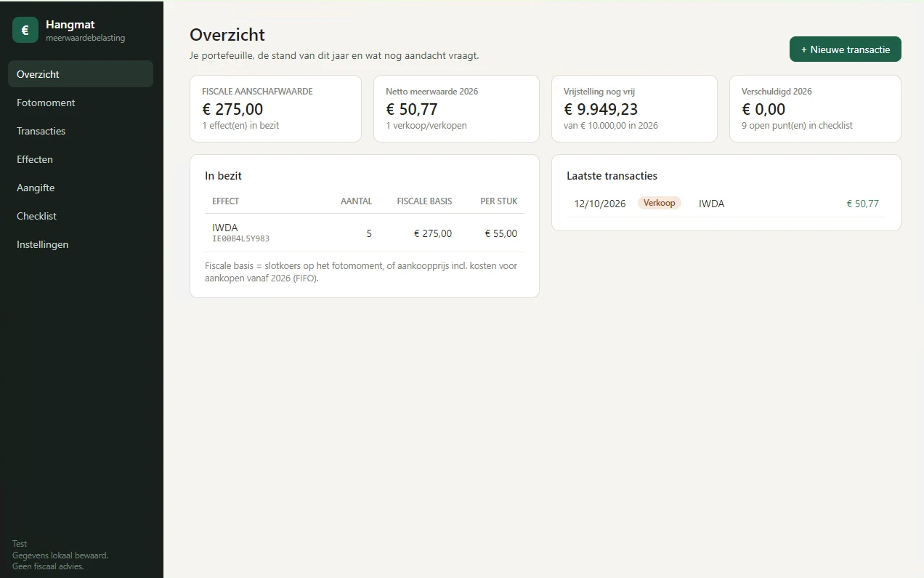The image size is (924, 578).
Task: Click the Netto meerwaarde 2026 card
Action: click(x=456, y=108)
